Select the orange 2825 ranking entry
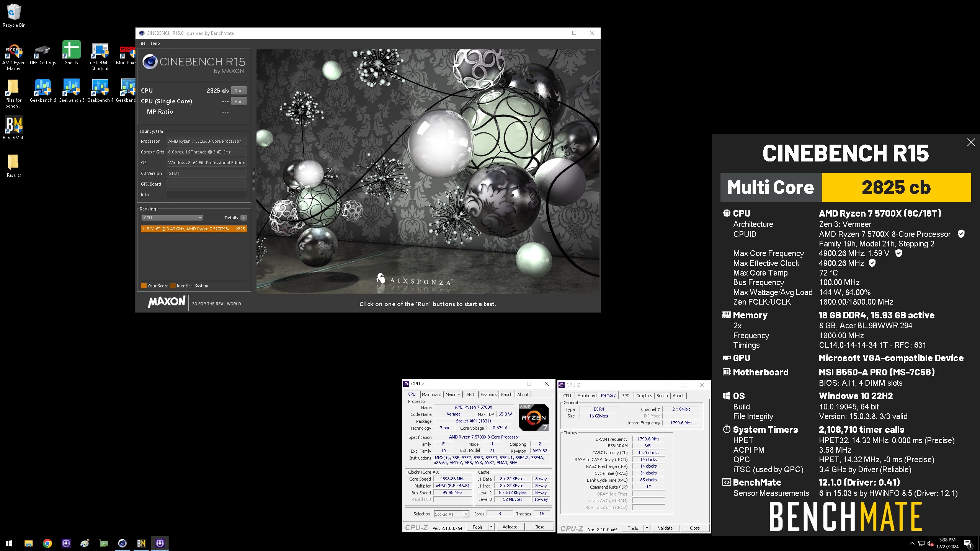 pos(194,229)
